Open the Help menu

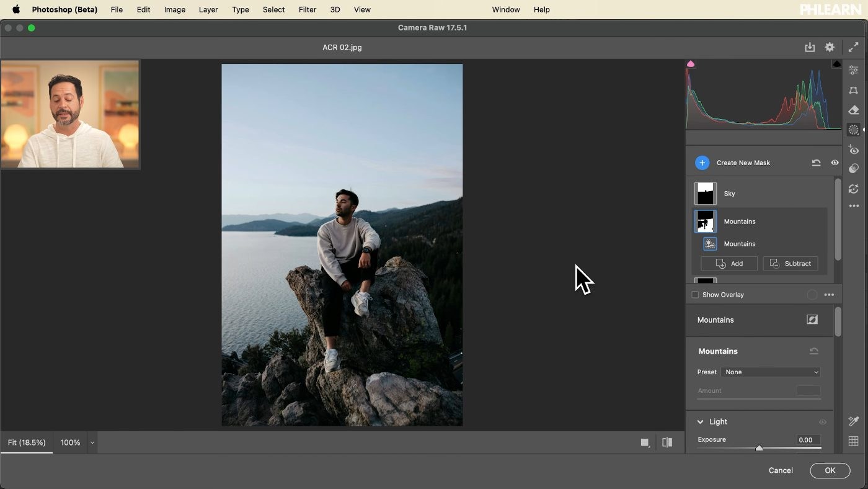click(542, 9)
